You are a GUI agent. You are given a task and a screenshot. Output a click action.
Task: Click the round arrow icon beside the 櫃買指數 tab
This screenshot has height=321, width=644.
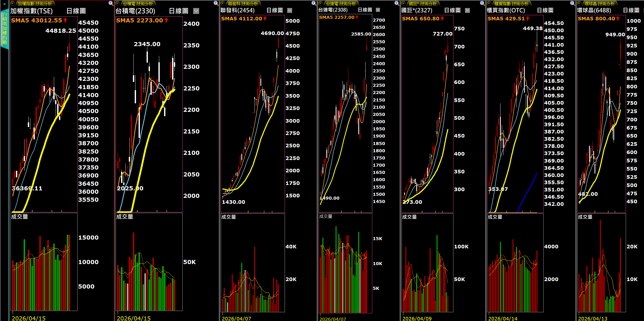click(x=489, y=3)
